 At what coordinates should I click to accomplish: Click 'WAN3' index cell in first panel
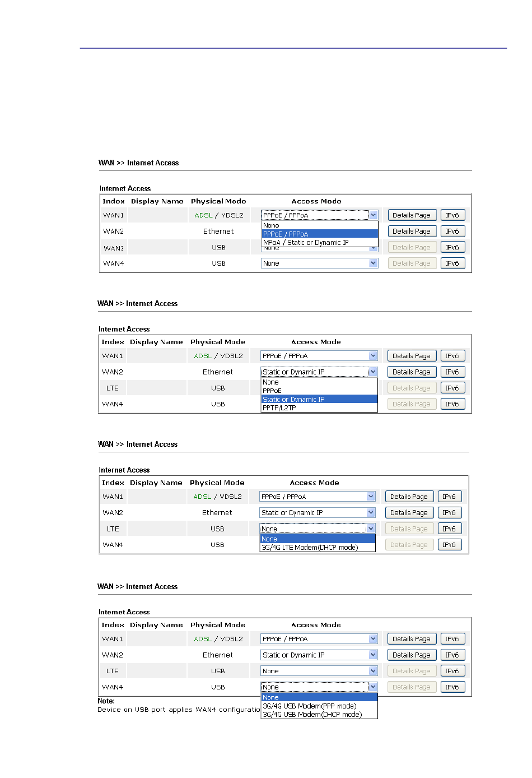114,248
